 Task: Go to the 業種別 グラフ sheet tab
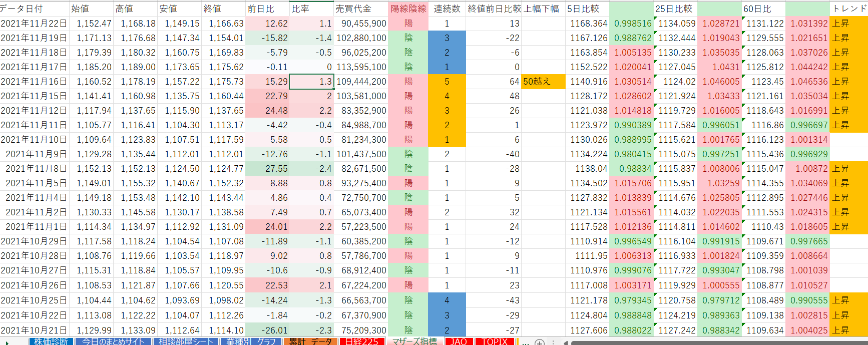pyautogui.click(x=251, y=341)
